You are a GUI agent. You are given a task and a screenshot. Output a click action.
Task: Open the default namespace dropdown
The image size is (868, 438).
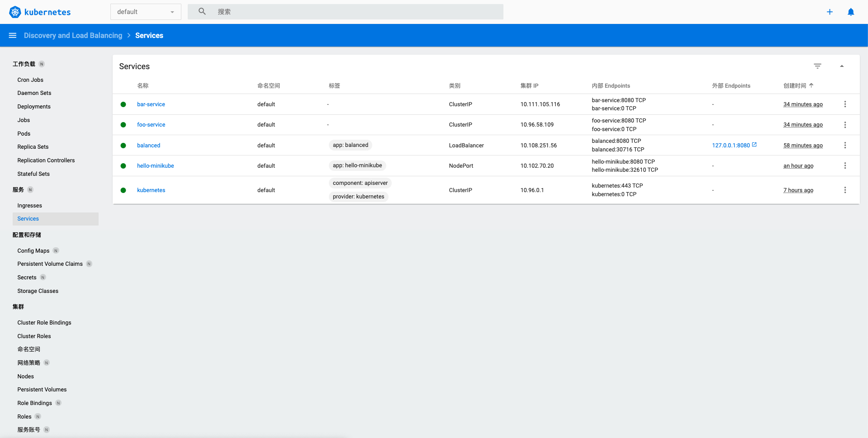click(x=146, y=12)
